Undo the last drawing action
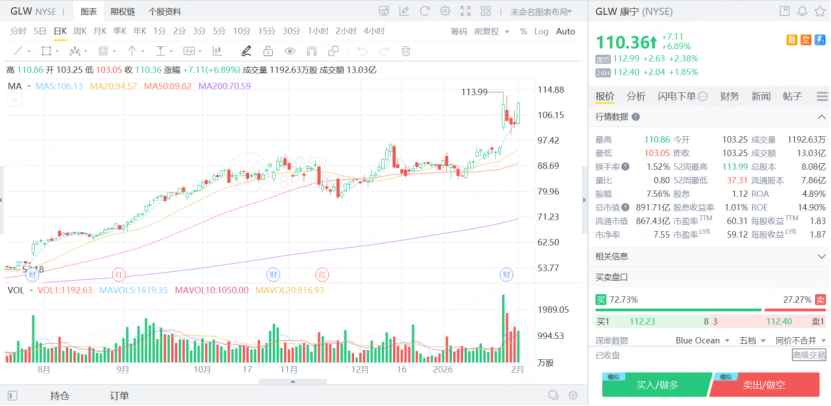The width and height of the screenshot is (831, 406). pos(363,51)
